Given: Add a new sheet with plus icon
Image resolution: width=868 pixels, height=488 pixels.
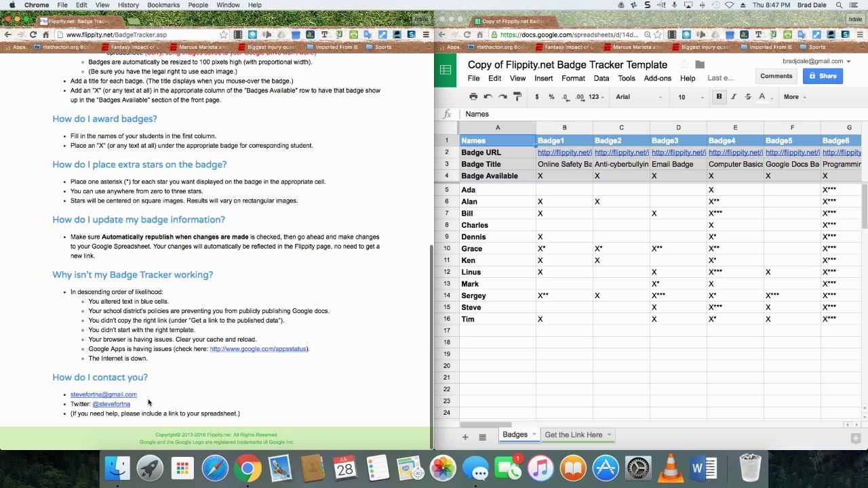Looking at the screenshot, I should (x=465, y=437).
